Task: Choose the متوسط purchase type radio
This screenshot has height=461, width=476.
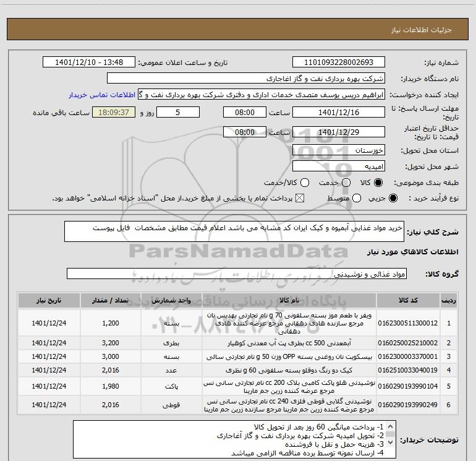Action: (357, 199)
